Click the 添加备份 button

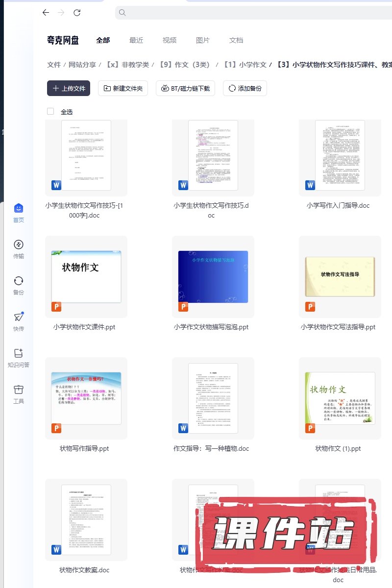245,88
